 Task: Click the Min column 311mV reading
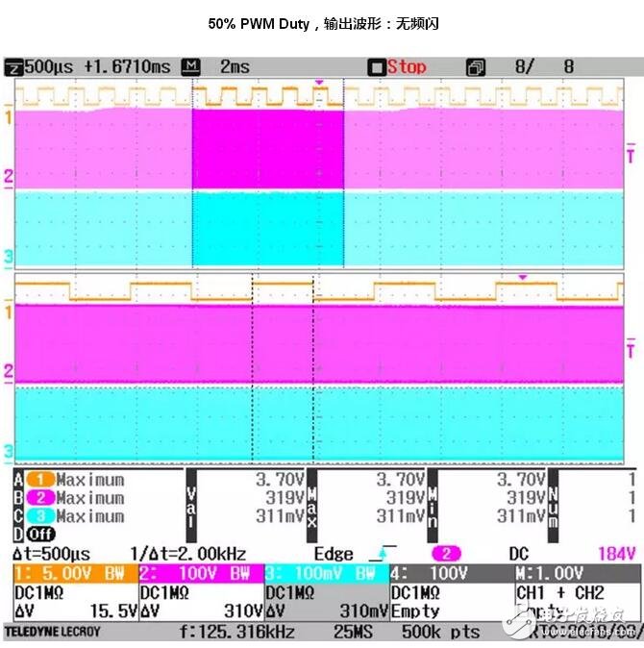point(521,515)
